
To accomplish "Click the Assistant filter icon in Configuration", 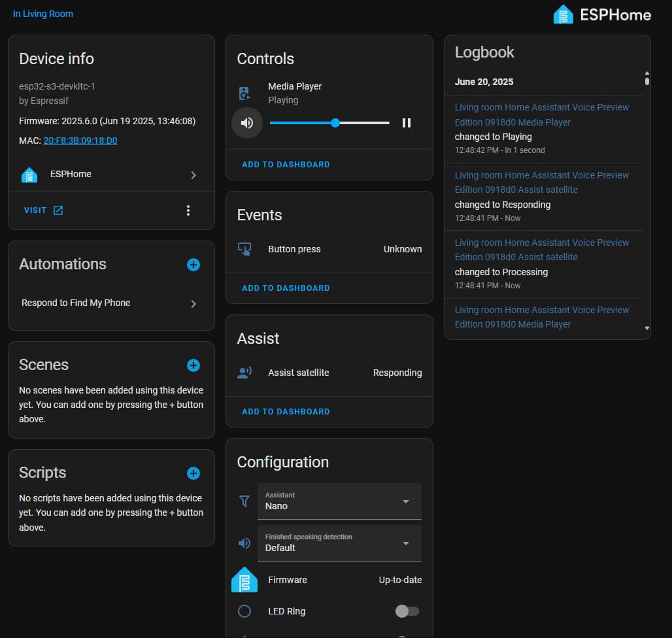I will click(244, 501).
